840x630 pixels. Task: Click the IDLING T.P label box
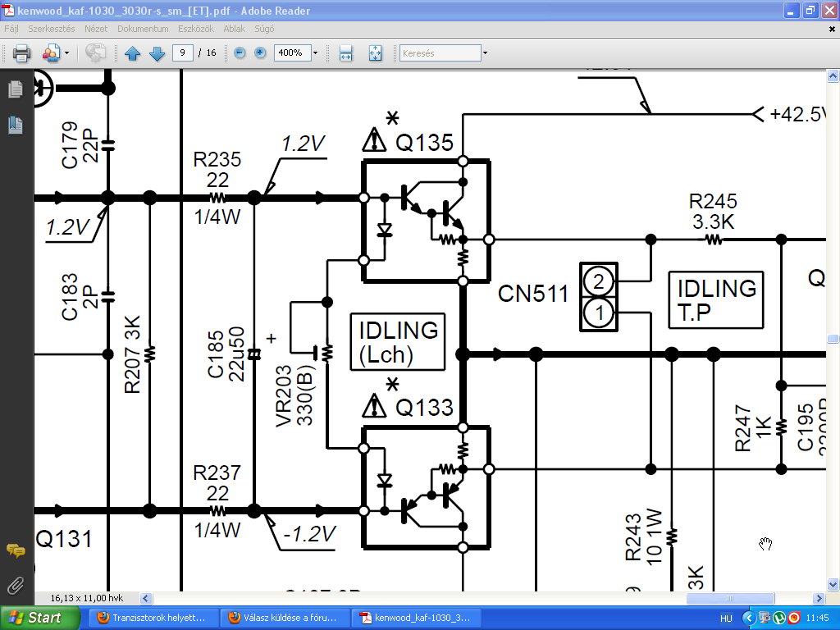pos(716,300)
